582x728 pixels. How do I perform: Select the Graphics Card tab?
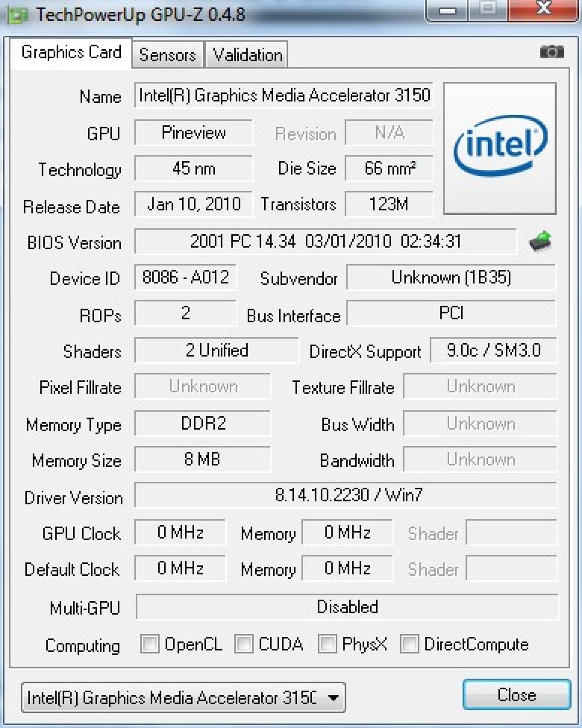click(x=71, y=52)
